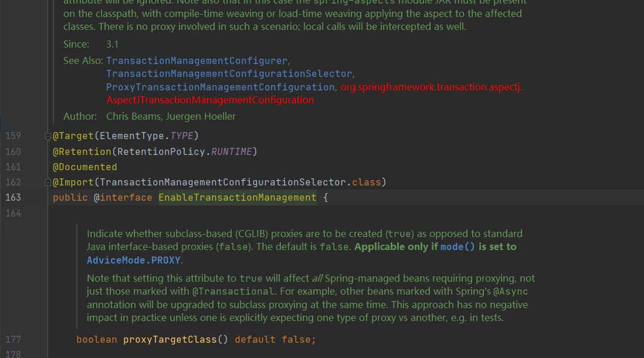
Task: Click the @Target annotation
Action: (x=73, y=136)
